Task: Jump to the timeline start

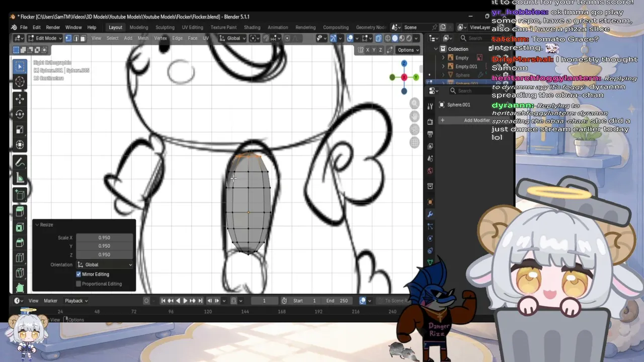Action: [x=163, y=301]
